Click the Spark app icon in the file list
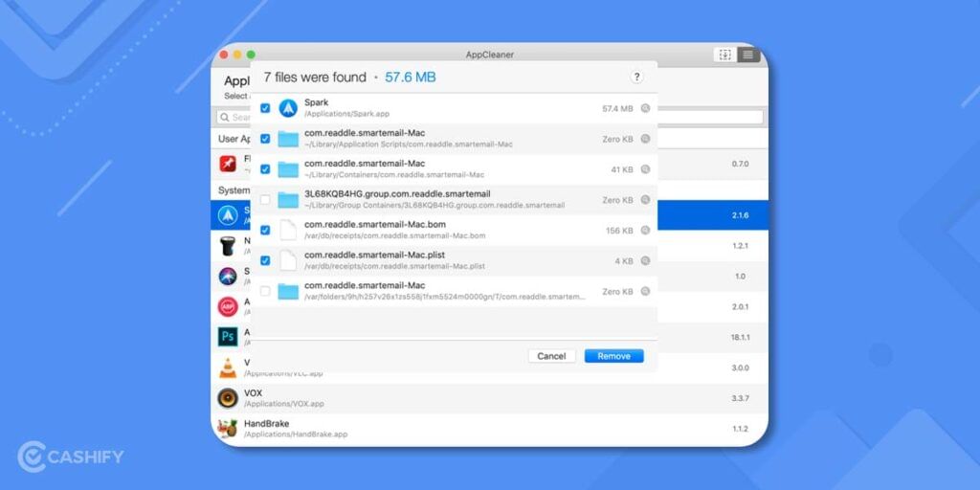 pos(288,108)
